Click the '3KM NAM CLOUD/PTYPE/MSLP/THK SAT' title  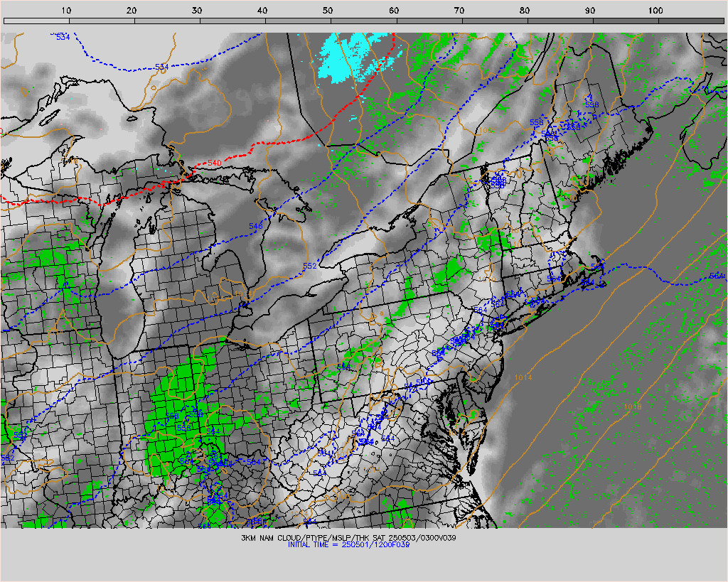pyautogui.click(x=314, y=538)
